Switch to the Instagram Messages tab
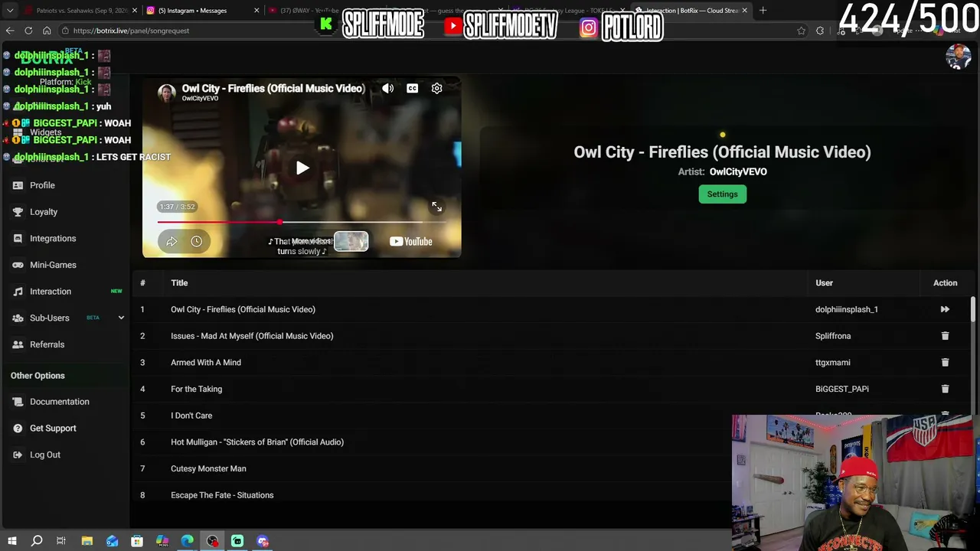Screen dimensions: 980x551 pyautogui.click(x=203, y=11)
